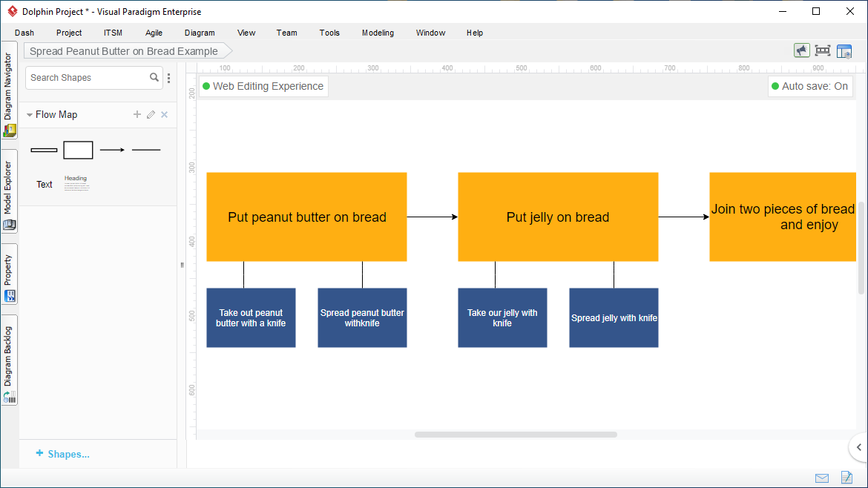The image size is (868, 488).
Task: Open the Project menu
Action: click(69, 33)
